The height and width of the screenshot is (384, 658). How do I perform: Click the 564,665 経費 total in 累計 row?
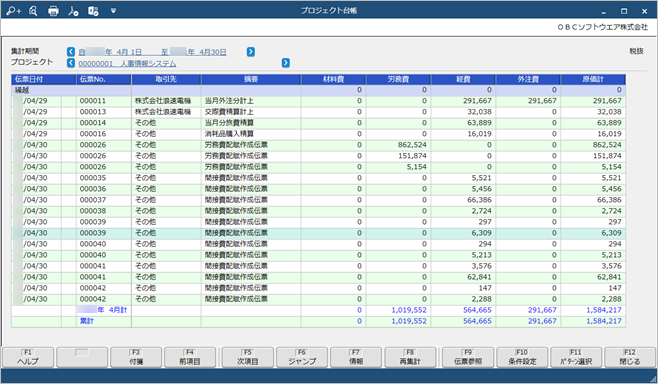tap(478, 321)
